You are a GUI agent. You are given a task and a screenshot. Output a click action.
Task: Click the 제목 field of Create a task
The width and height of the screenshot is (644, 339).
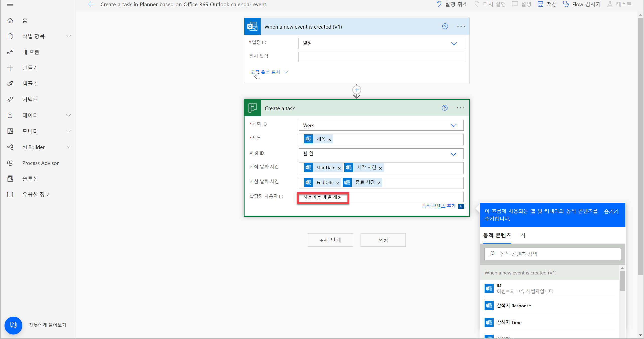[x=381, y=139]
